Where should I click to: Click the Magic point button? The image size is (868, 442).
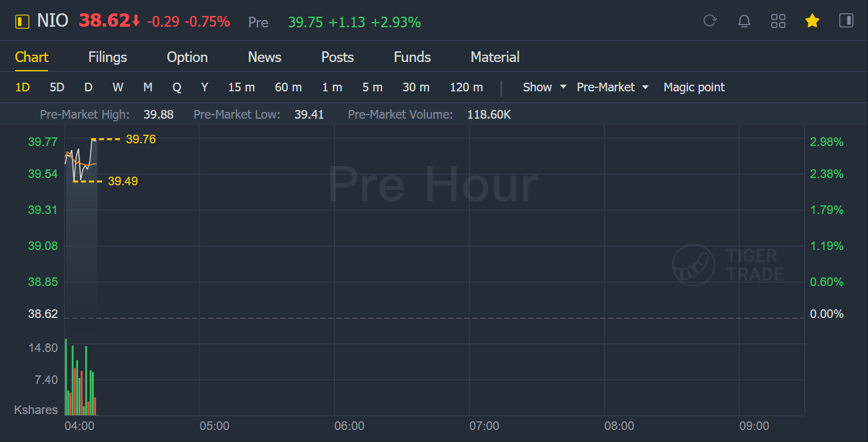point(694,87)
